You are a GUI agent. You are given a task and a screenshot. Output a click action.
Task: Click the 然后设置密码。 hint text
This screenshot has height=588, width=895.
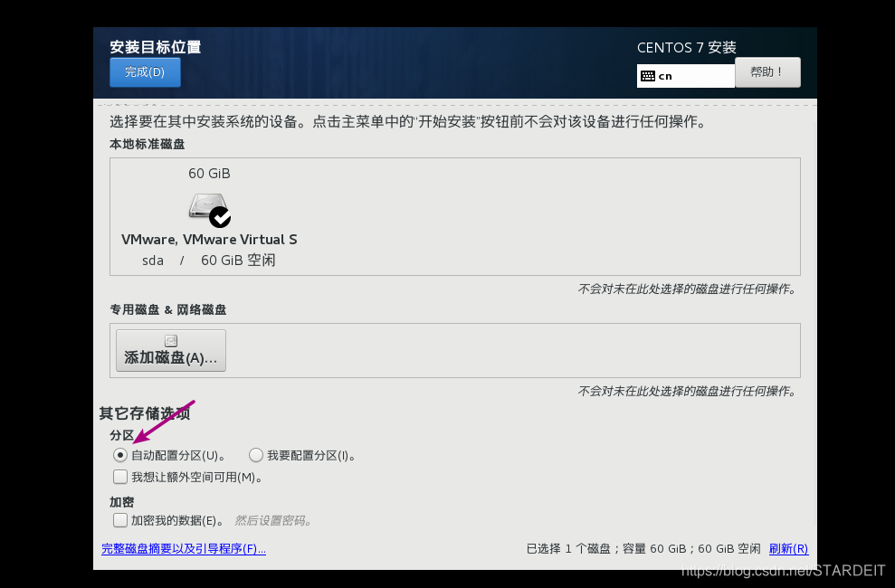(x=272, y=521)
